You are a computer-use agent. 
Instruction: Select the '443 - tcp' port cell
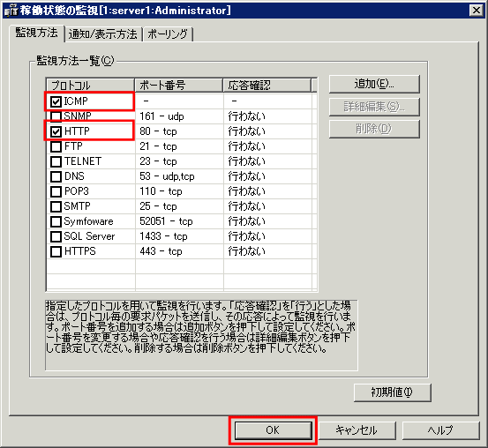click(179, 251)
